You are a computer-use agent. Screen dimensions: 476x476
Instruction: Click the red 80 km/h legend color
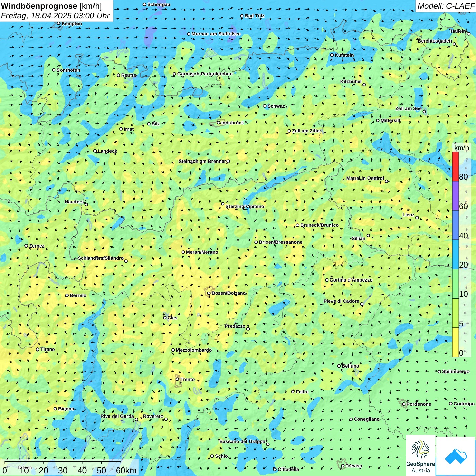coord(455,166)
